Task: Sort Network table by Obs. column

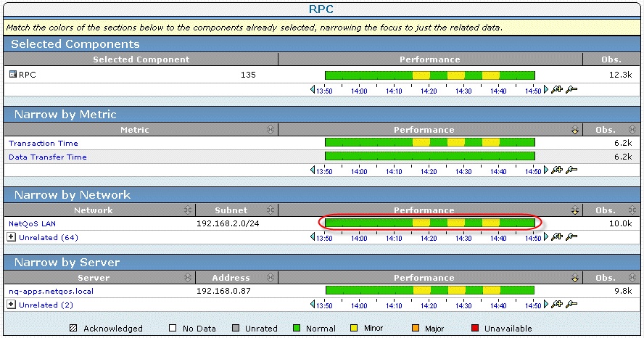Action: pyautogui.click(x=632, y=210)
